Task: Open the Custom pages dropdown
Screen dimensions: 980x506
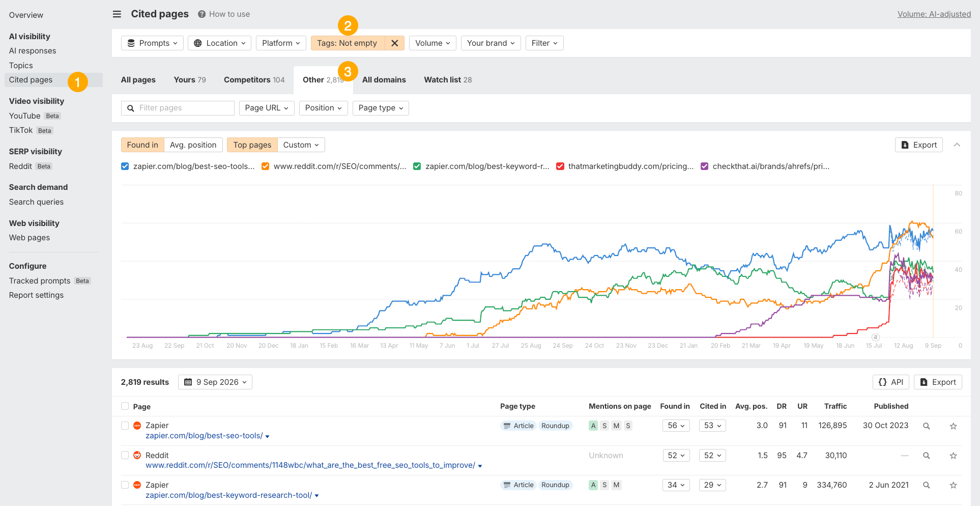Action: point(301,145)
